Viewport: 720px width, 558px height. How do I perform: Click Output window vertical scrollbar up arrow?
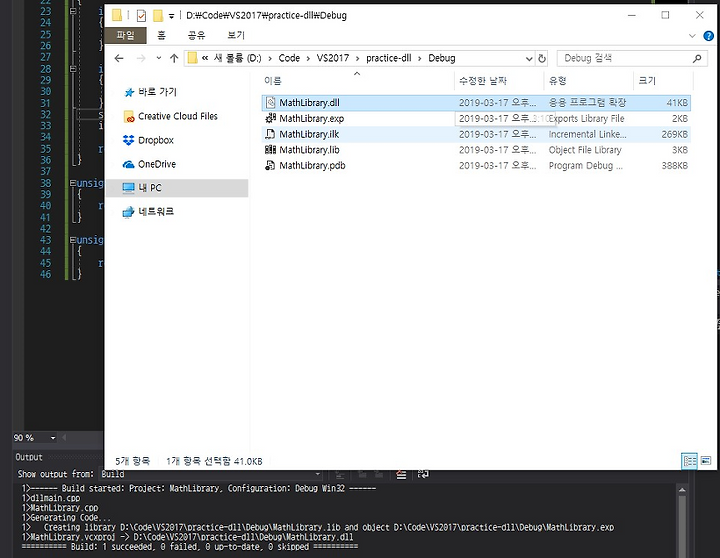point(682,490)
